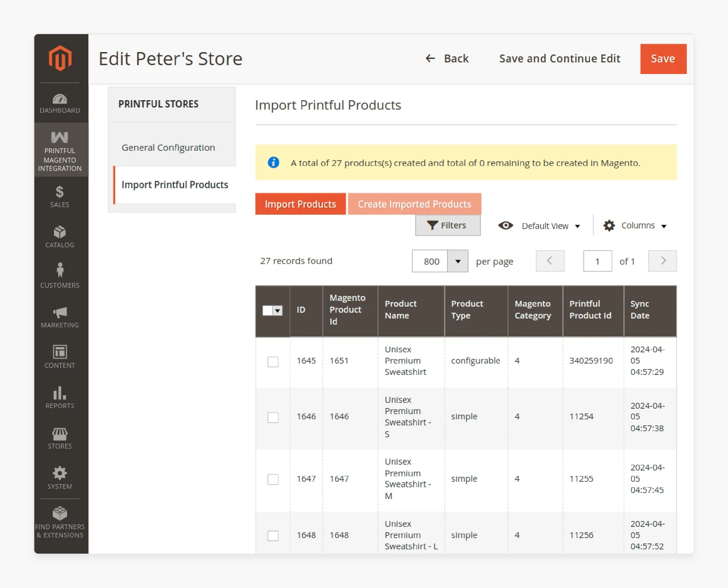Click the '27 records found' text
Screen dimensions: 728x588
[x=296, y=261]
